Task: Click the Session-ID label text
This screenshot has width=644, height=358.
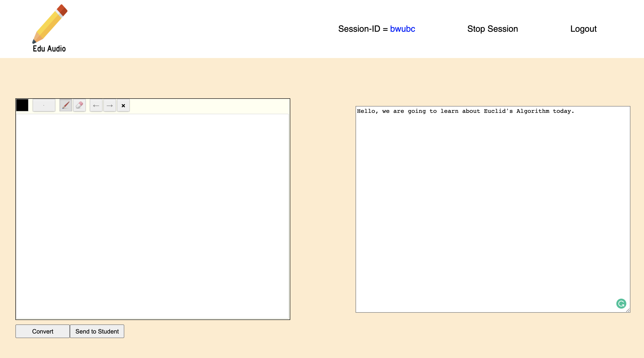Action: (359, 29)
